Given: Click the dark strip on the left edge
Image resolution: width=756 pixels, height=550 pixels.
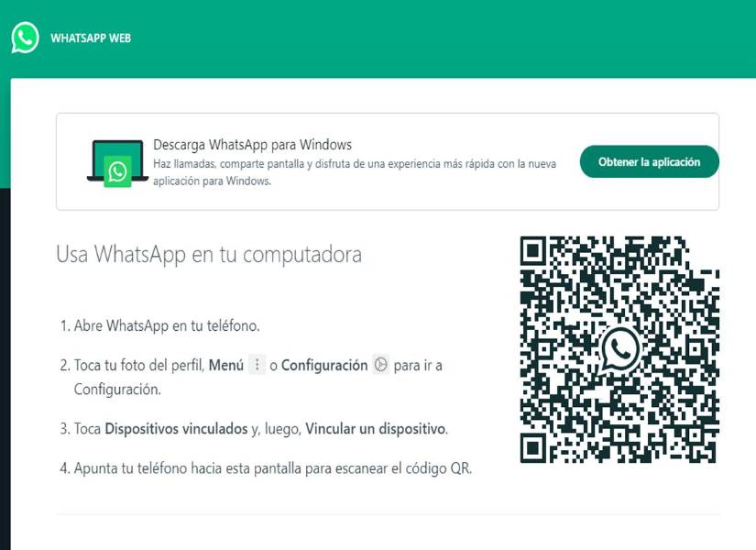Looking at the screenshot, I should [5, 367].
